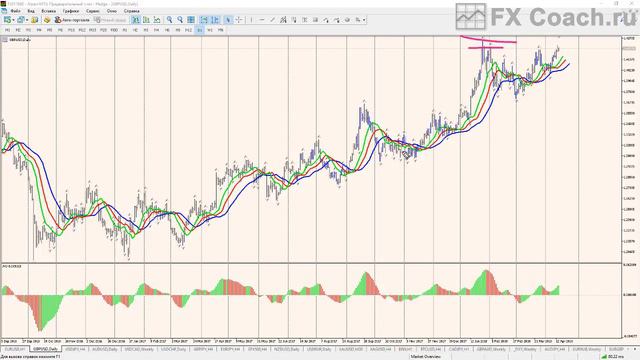Viewport: 640px width, 360px height.
Task: Switch to the EURJPY,H4 chart tab
Action: (230, 349)
